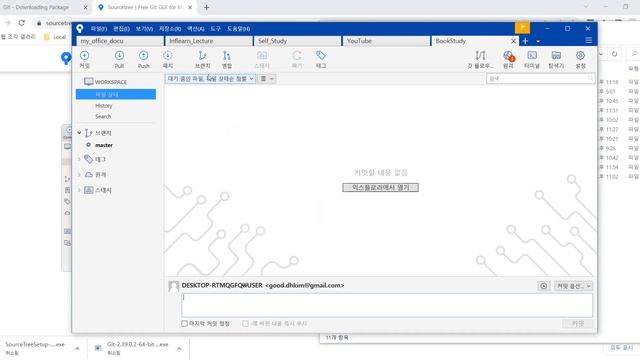Add a new repository tab with plus icon
The width and height of the screenshot is (640, 360).
525,41
